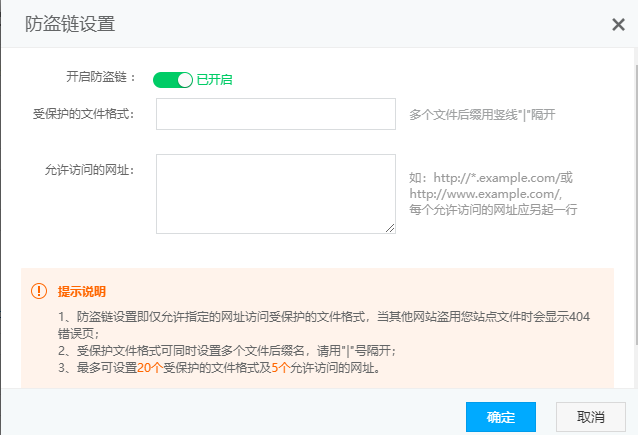
Task: Click the 开启防盗链 label
Action: tap(100, 77)
